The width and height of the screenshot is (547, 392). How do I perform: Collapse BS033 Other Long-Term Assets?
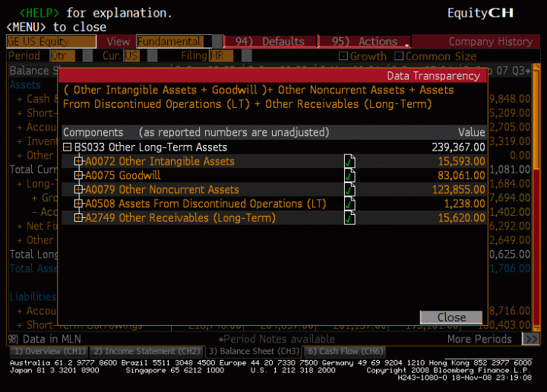[x=67, y=147]
